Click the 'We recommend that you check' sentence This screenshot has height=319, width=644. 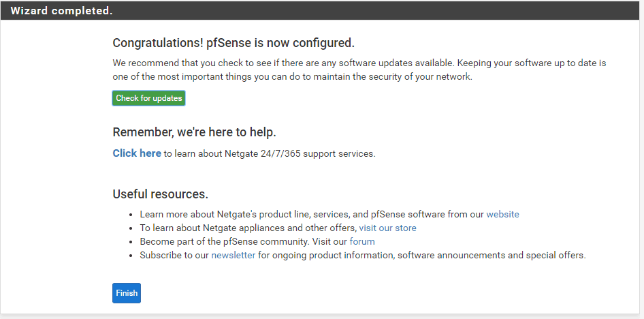click(204, 63)
